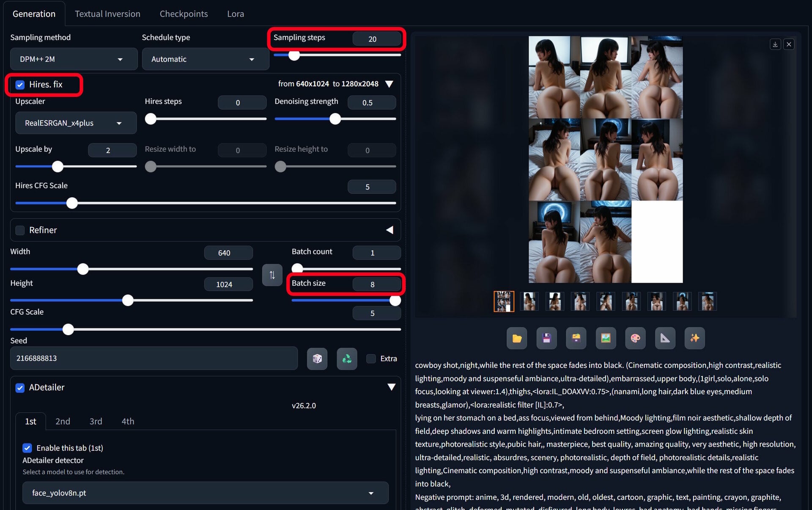Open the Schedule type Automatic dropdown

point(205,59)
